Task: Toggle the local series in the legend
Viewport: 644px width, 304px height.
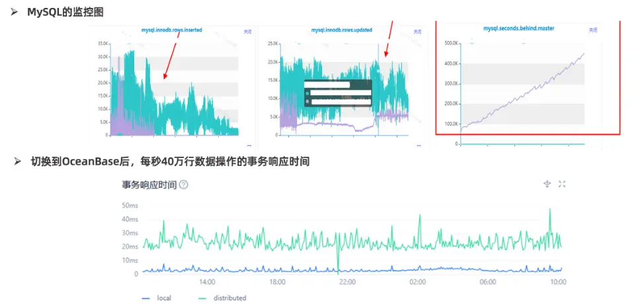Action: tap(157, 298)
